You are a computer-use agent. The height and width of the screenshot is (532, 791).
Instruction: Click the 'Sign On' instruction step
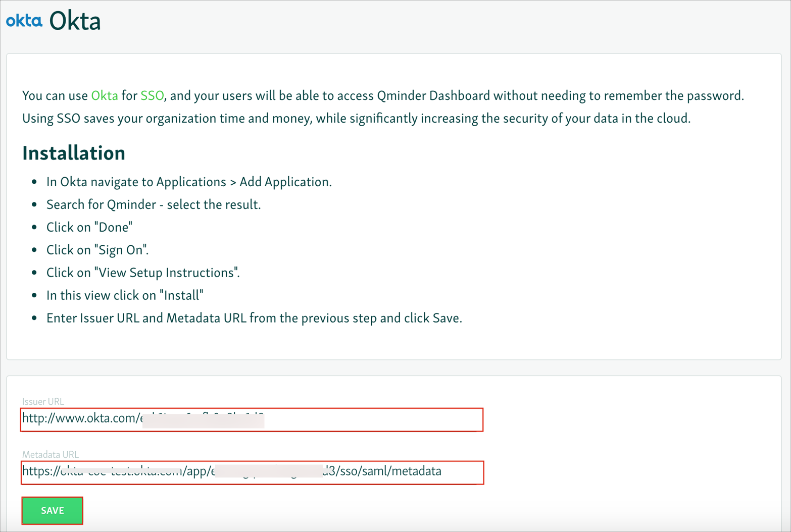pos(97,250)
